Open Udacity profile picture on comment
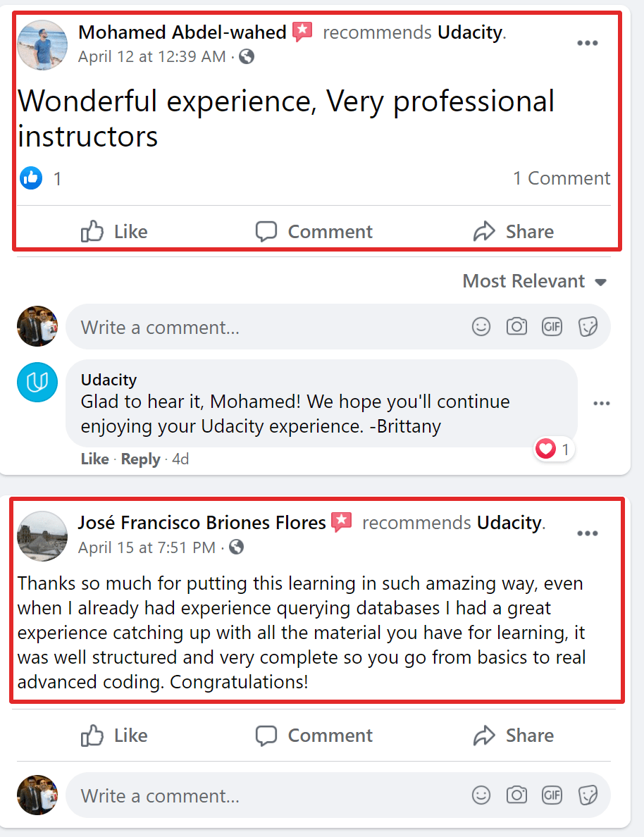Viewport: 644px width, 837px height. [37, 383]
